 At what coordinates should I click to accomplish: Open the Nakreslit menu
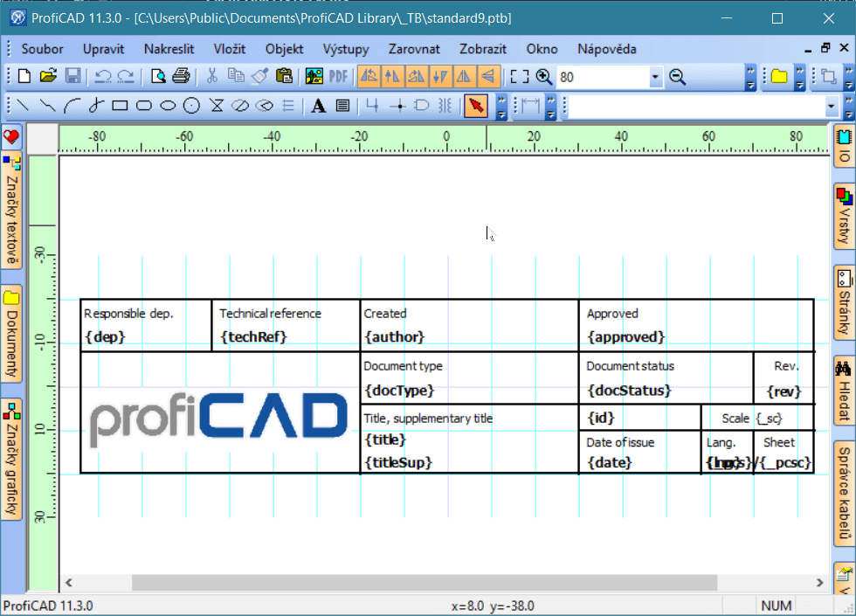[169, 49]
